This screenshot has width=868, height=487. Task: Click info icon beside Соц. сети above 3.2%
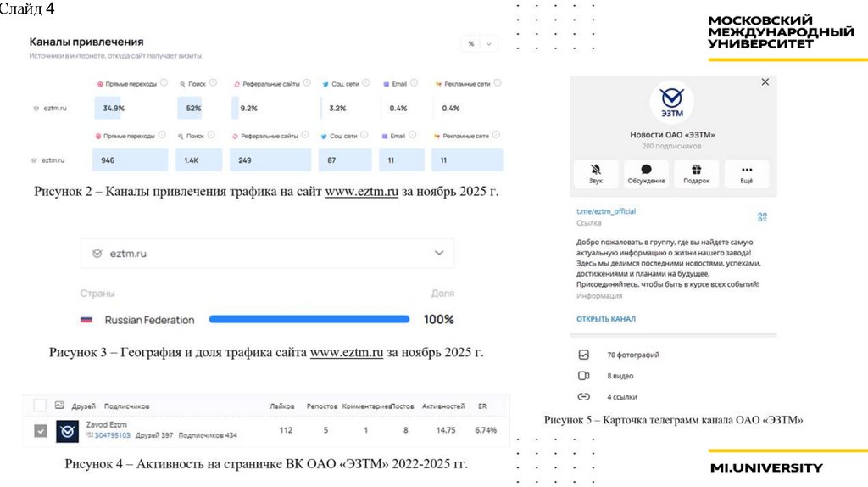pos(366,83)
